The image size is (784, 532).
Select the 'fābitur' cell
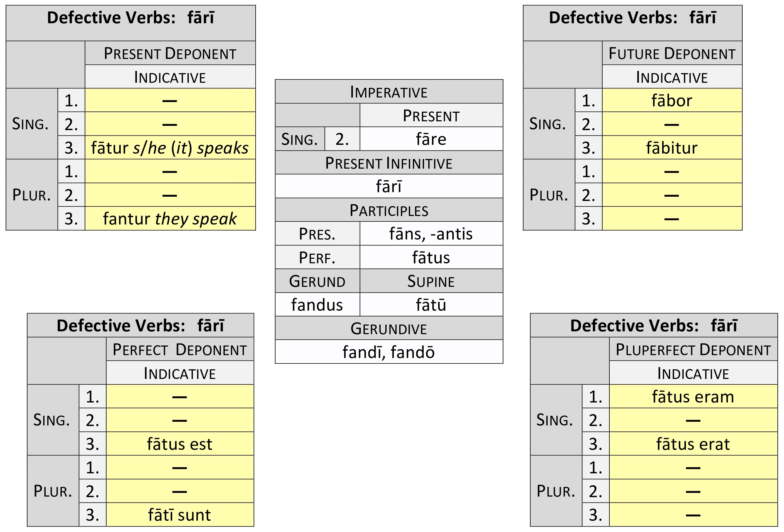pos(672,148)
